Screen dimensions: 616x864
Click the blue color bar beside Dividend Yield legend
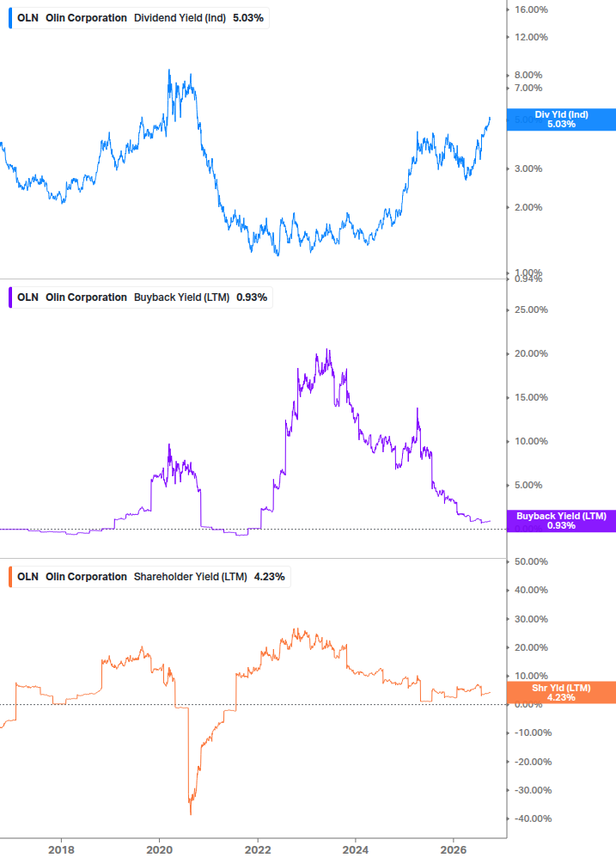point(10,18)
